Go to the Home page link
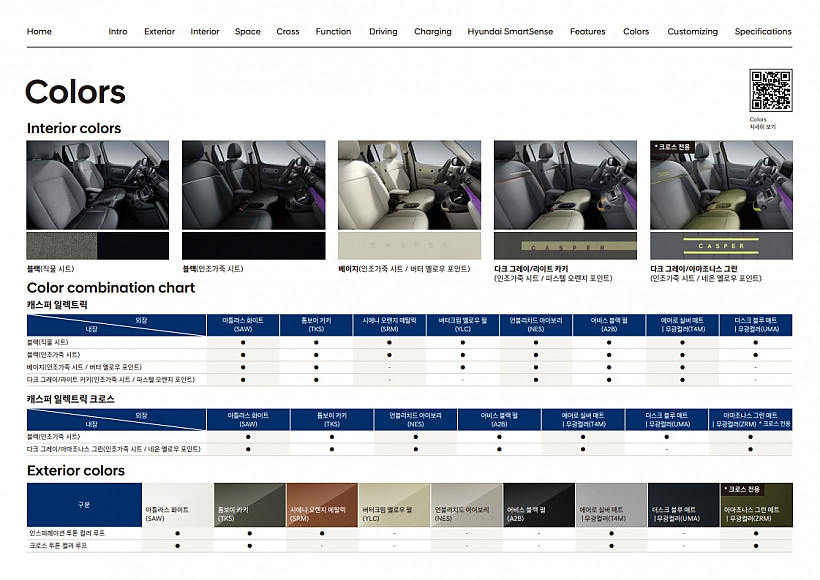Viewport: 820px width, 580px height. coord(39,31)
